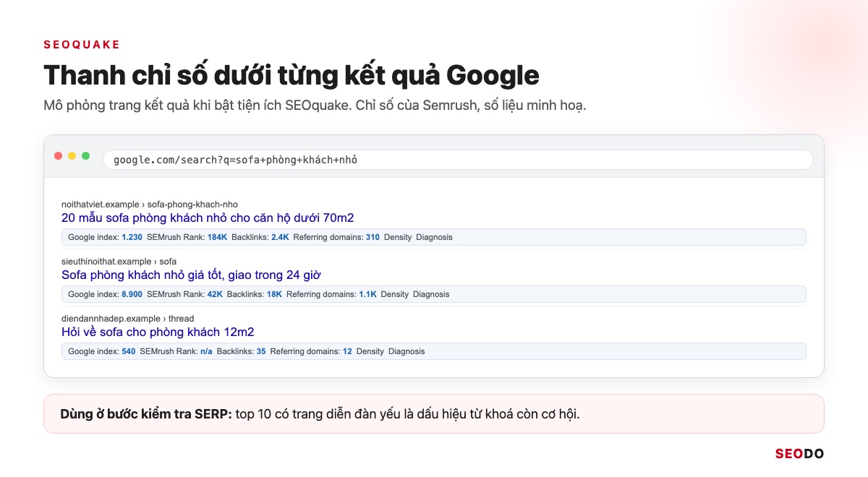868x477 pixels.
Task: Click Backlinks value 18K
Action: coord(274,294)
